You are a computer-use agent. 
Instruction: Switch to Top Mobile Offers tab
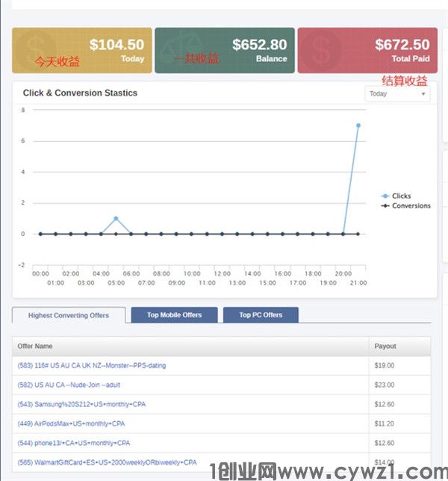[x=174, y=315]
